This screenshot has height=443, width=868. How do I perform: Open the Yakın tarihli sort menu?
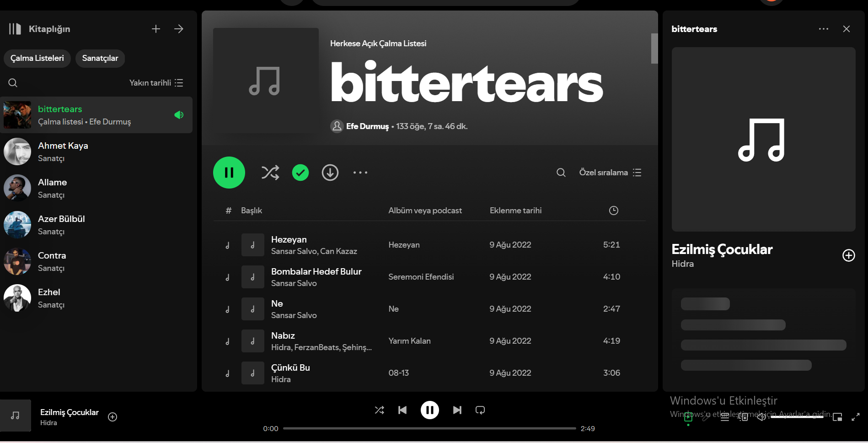coord(156,83)
